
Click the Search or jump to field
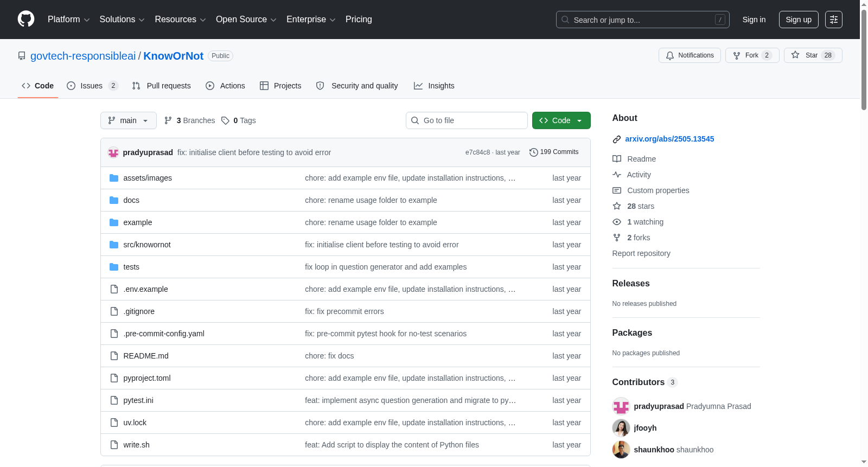643,20
